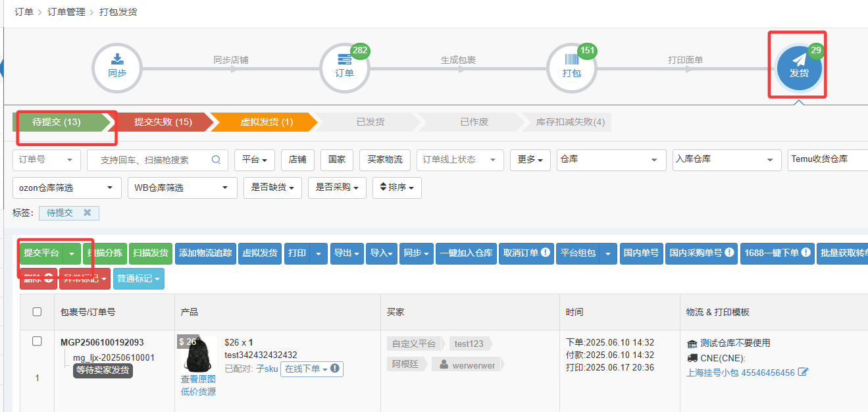868x412 pixels.
Task: Open the 导出 dropdown button
Action: pyautogui.click(x=347, y=253)
